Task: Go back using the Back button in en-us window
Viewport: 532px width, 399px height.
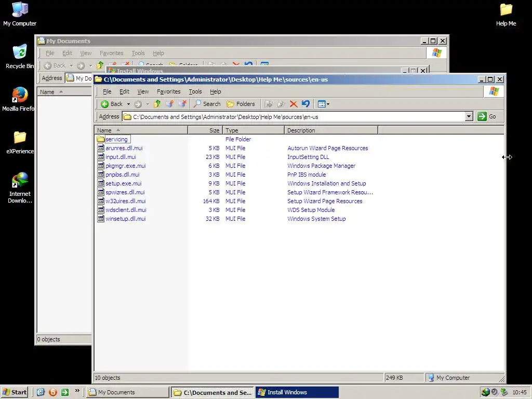Action: tap(112, 104)
